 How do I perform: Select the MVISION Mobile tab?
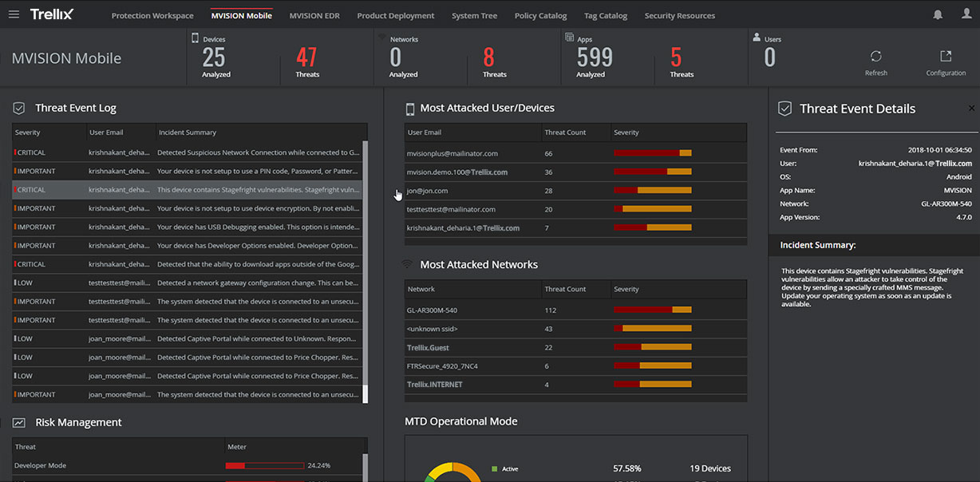pos(241,16)
